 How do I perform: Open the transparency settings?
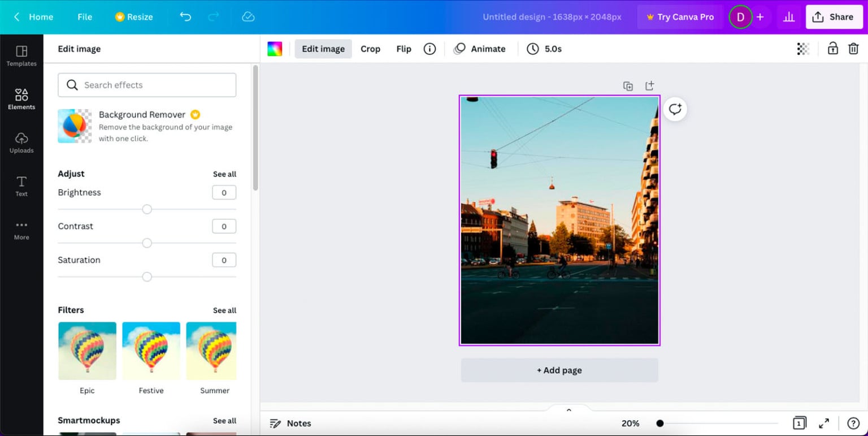point(802,49)
